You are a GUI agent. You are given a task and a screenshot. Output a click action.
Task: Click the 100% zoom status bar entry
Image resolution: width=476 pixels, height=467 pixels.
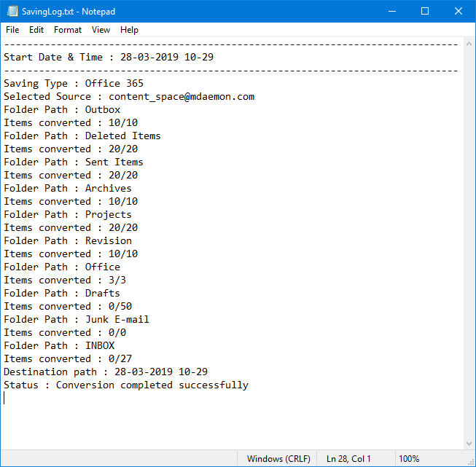(x=409, y=458)
